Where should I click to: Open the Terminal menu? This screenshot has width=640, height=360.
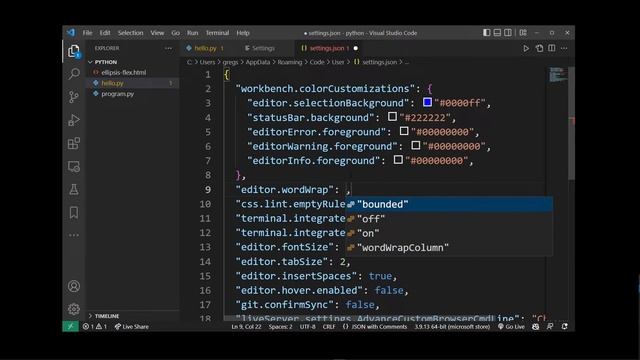(x=217, y=33)
